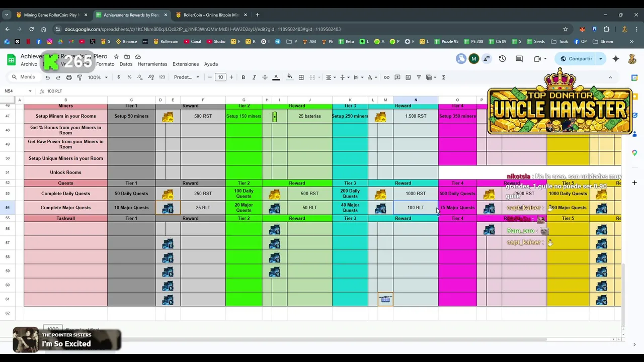Viewport: 644px width, 362px height.
Task: Create a filter with funnel icon
Action: [419, 77]
